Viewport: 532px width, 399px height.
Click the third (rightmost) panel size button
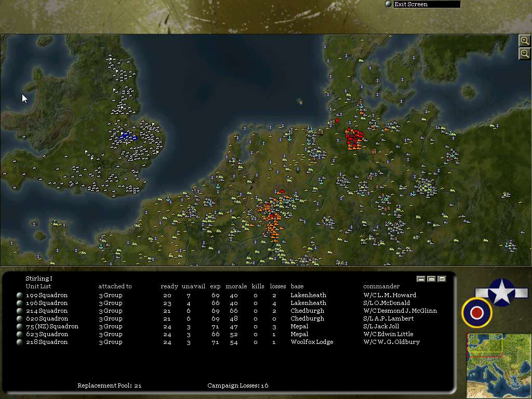coord(442,279)
